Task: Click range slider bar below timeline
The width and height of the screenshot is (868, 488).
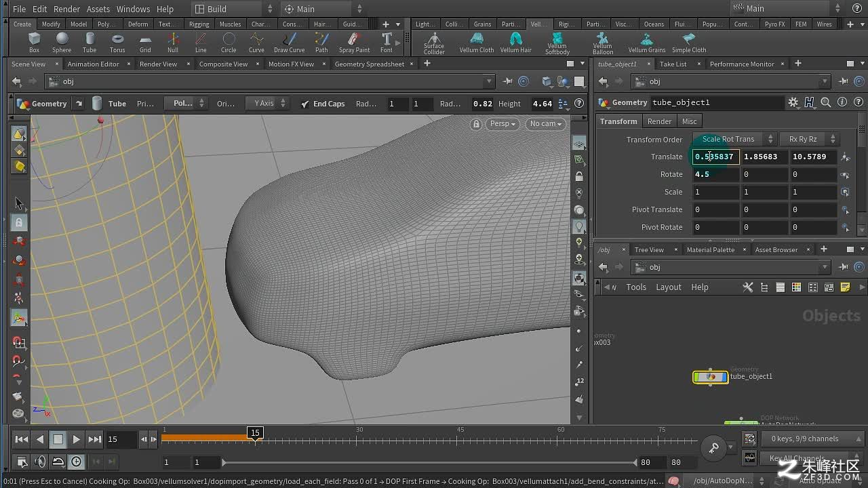Action: (429, 462)
